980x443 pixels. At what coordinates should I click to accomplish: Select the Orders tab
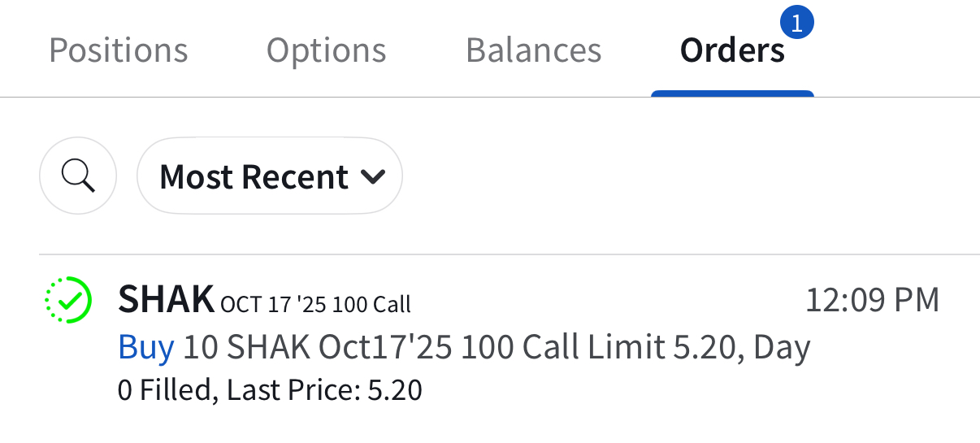[732, 50]
